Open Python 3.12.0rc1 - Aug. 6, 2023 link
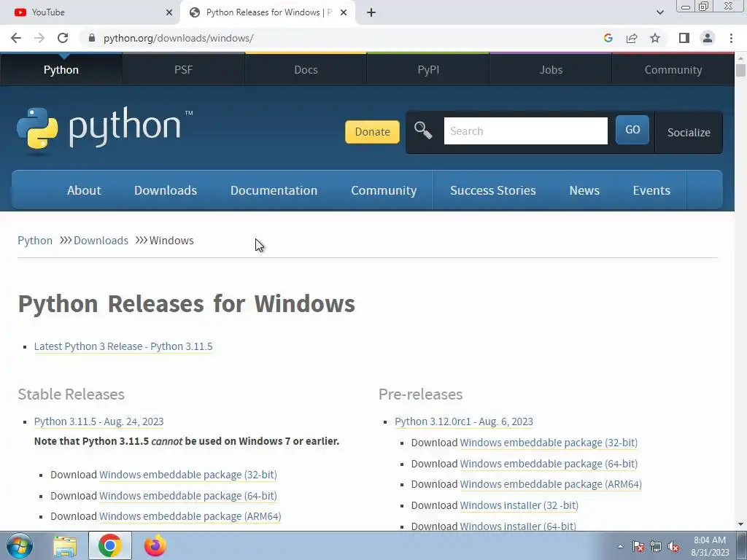The image size is (747, 560). point(463,422)
